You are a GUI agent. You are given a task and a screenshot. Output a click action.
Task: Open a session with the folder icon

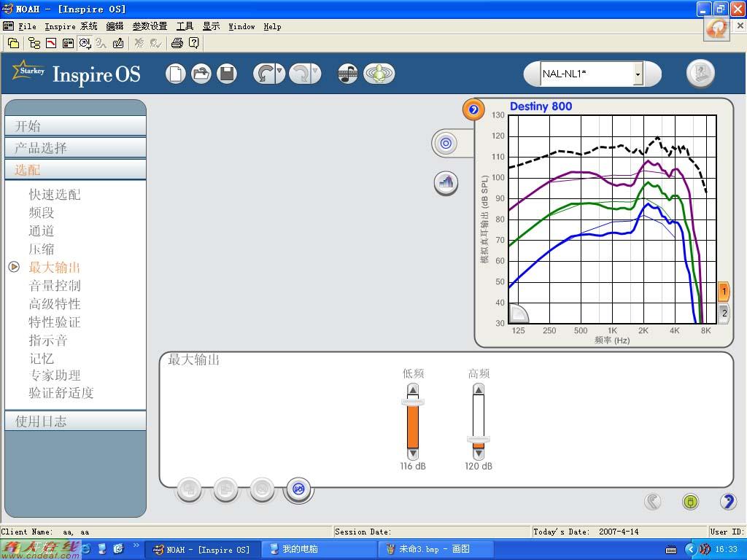(x=201, y=74)
